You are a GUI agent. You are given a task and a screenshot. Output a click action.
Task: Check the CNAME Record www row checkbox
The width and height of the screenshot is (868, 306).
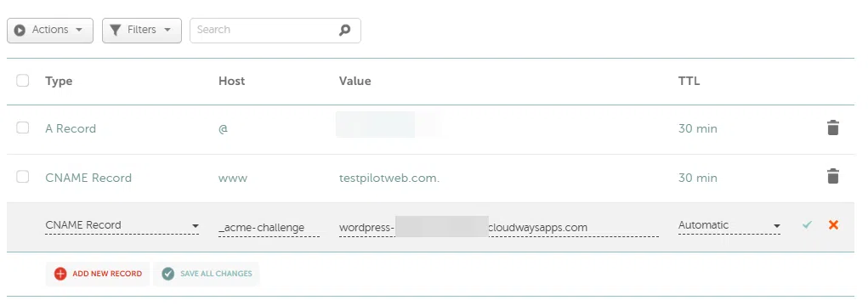coord(23,177)
